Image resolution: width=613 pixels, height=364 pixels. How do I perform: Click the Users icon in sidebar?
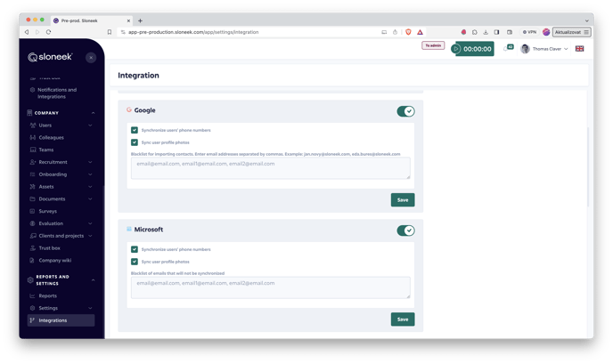click(x=33, y=125)
